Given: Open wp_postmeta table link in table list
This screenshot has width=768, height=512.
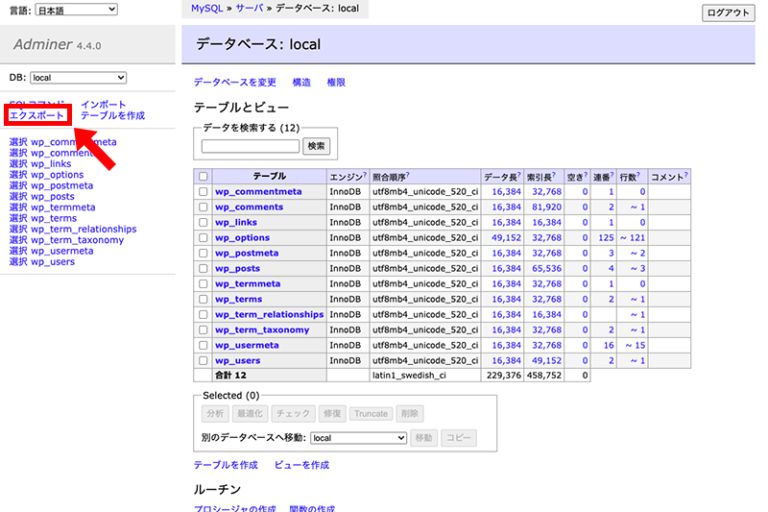Looking at the screenshot, I should tap(247, 253).
